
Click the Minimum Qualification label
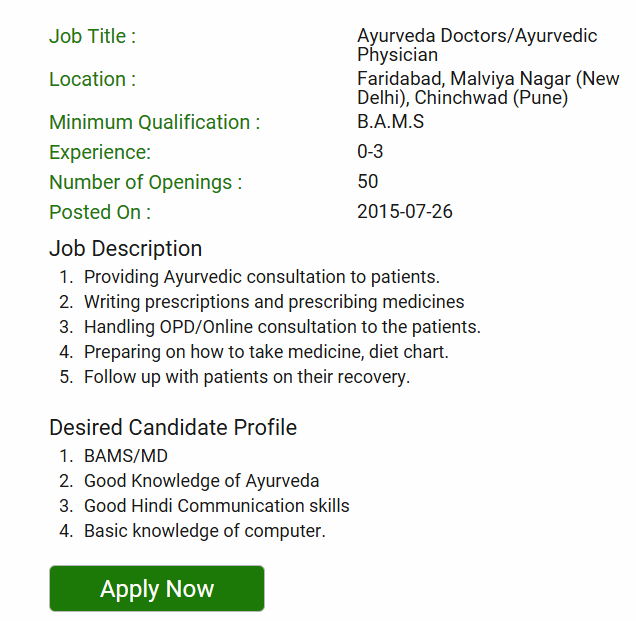pyautogui.click(x=154, y=122)
